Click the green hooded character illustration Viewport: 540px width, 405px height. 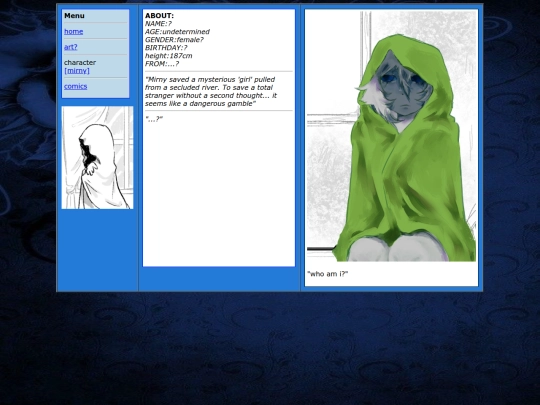[391, 136]
